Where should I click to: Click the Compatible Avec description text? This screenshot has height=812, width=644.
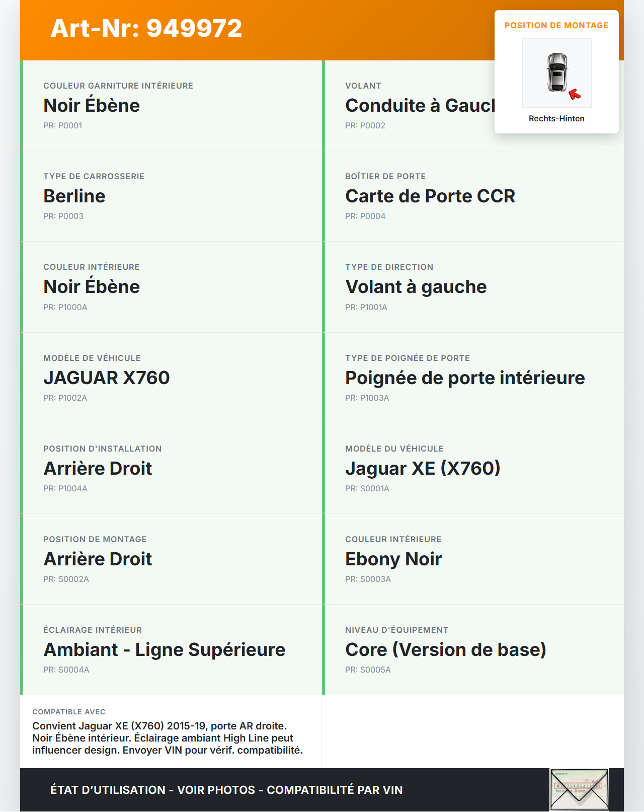point(168,738)
